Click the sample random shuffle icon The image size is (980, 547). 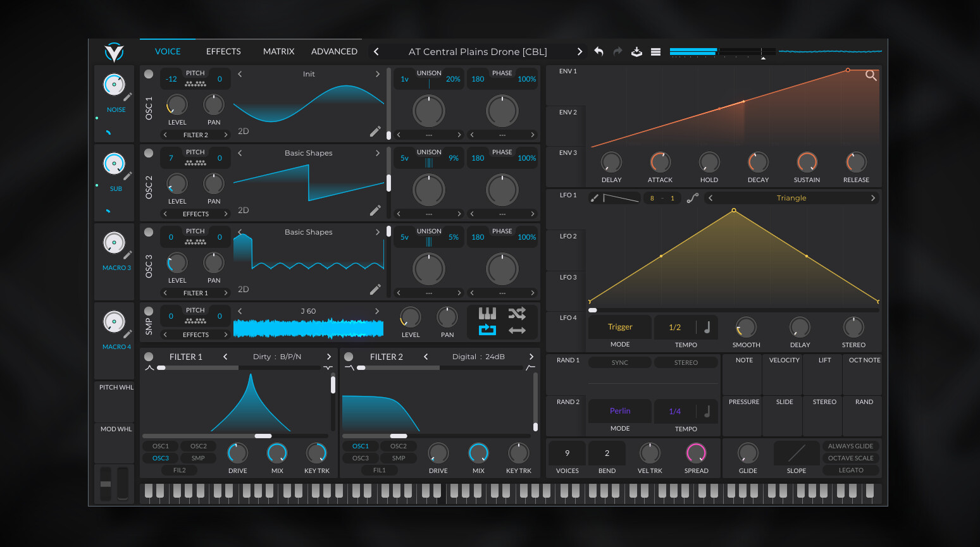pos(517,314)
